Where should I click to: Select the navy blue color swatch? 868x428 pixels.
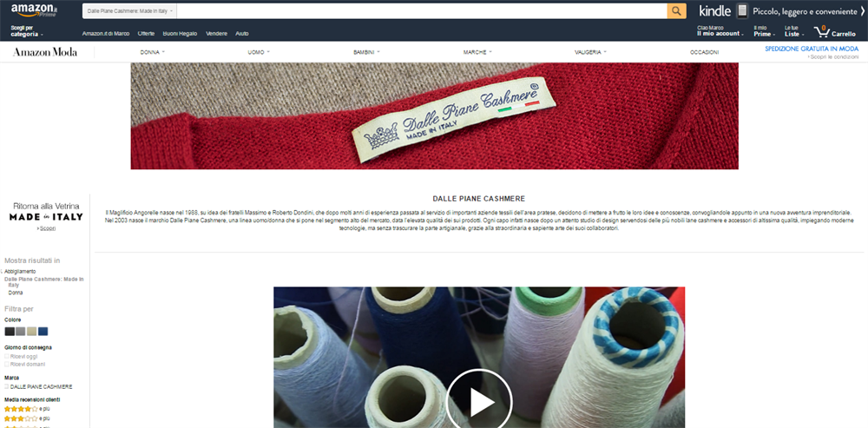click(x=43, y=332)
